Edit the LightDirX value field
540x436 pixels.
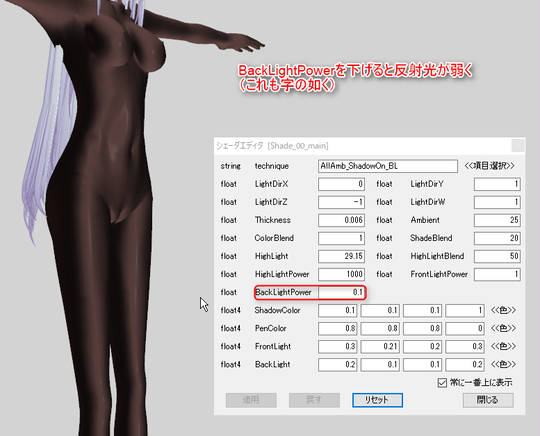(x=341, y=184)
